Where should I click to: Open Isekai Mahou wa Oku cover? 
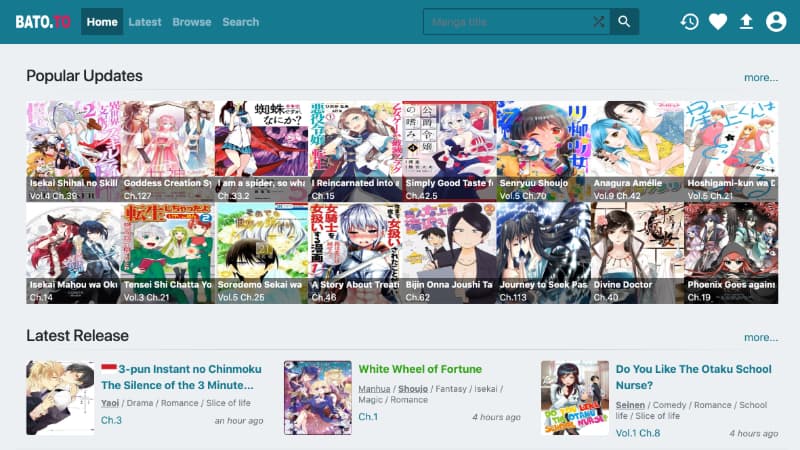coord(73,253)
